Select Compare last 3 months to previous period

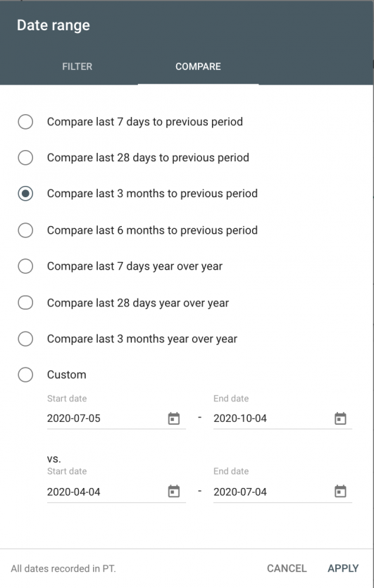[x=25, y=194]
